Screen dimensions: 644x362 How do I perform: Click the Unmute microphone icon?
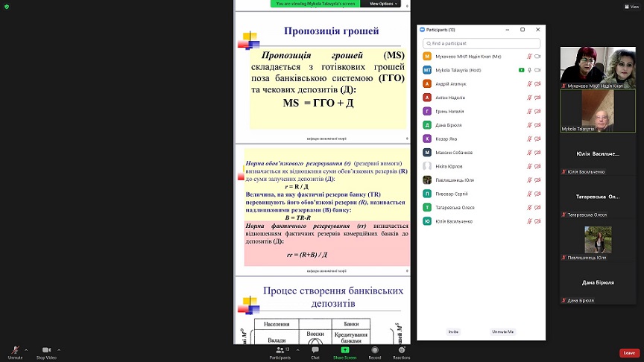15,350
